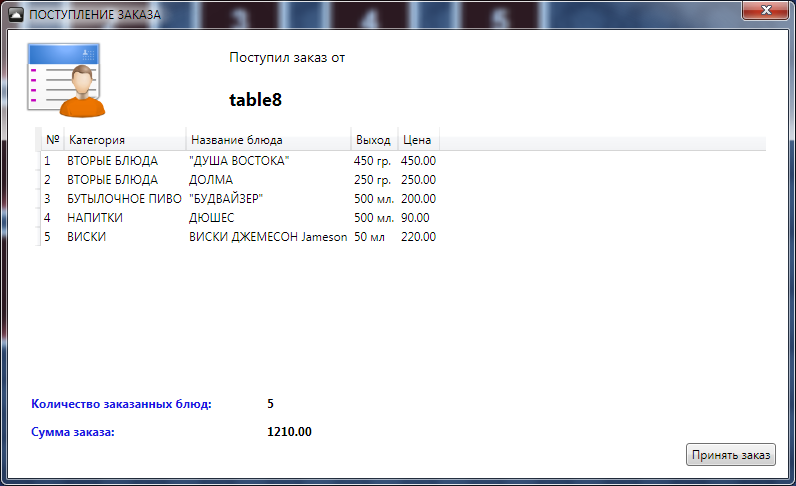
Task: Click 500 мл. in the БУДВАЙЗЕР row
Action: tap(374, 199)
